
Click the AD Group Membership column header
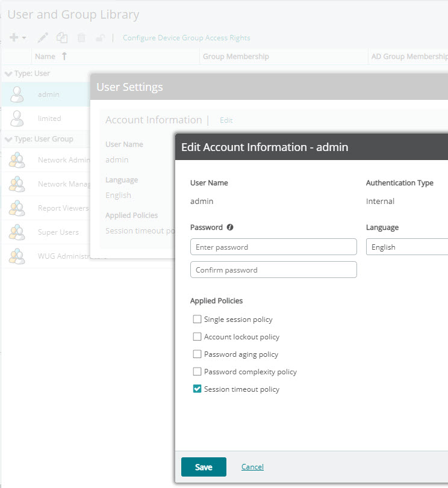click(408, 57)
